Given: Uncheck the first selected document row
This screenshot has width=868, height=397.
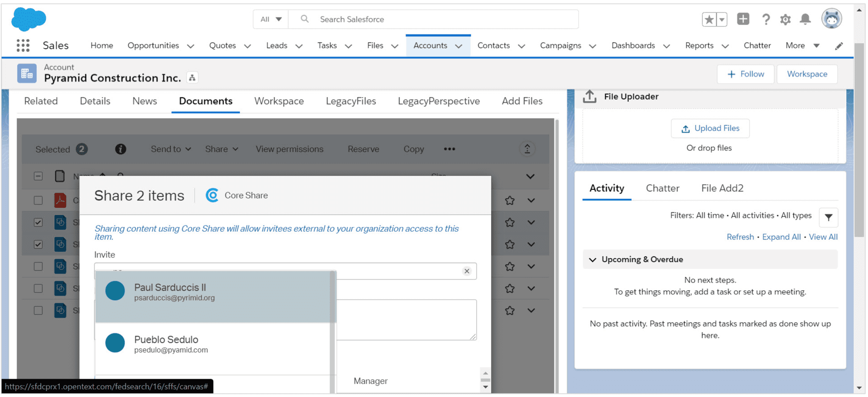Looking at the screenshot, I should 38,222.
